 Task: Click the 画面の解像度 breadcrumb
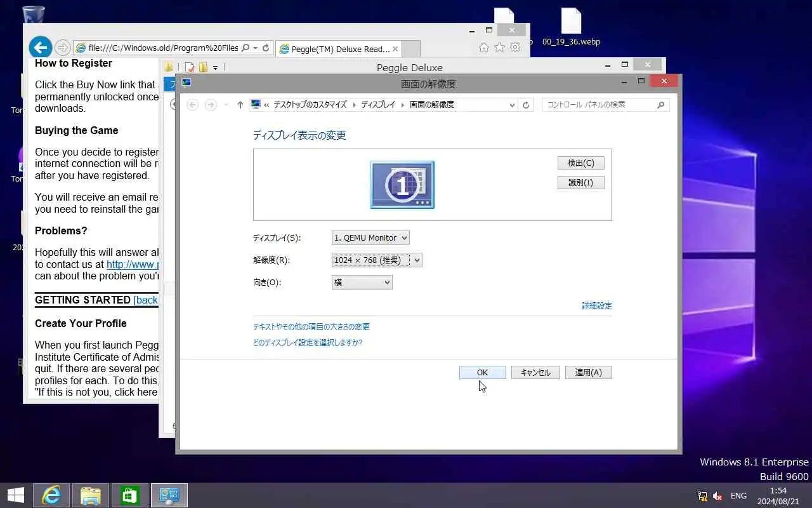[432, 105]
